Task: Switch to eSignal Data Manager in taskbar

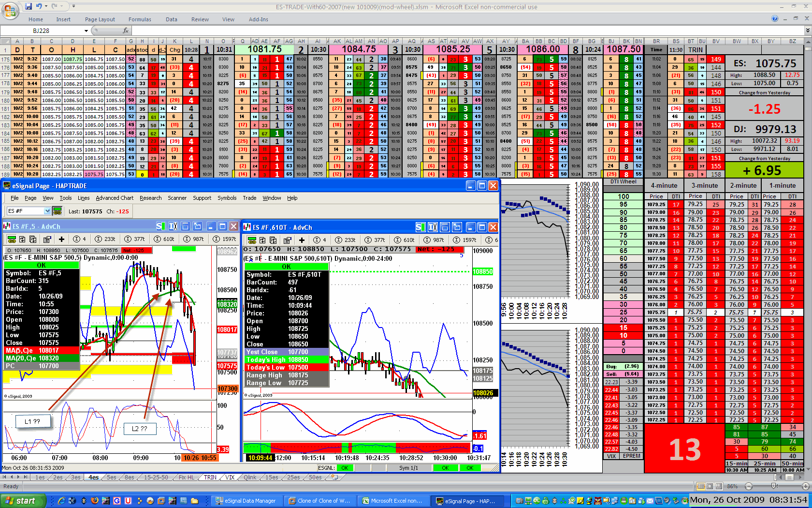Action: 246,501
